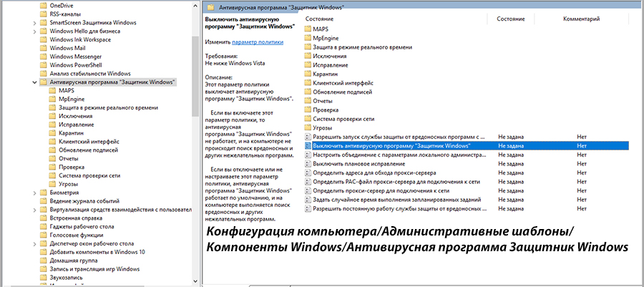Select Голосовые функции in tree
Screen dimensions: 644x287
click(x=77, y=235)
